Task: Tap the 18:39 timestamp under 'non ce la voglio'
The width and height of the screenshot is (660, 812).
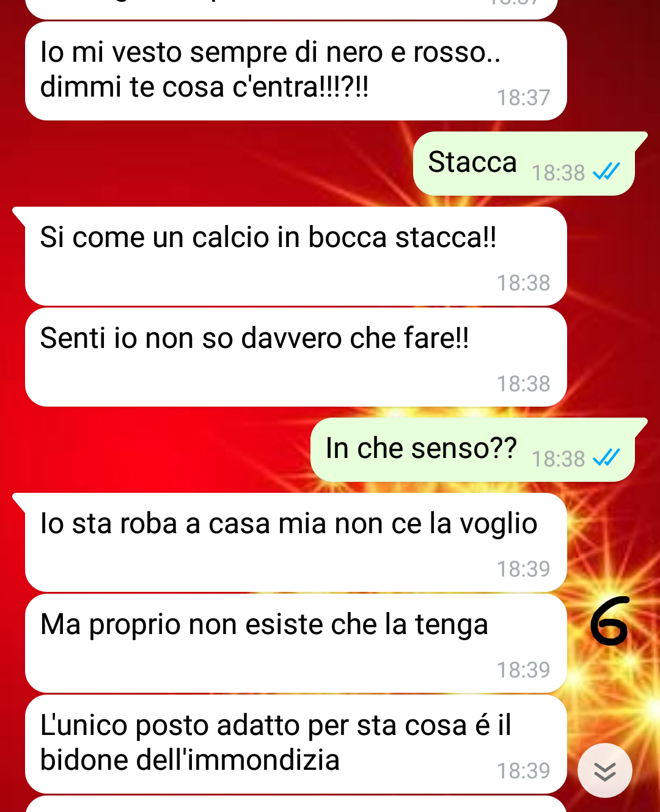Action: pyautogui.click(x=523, y=569)
